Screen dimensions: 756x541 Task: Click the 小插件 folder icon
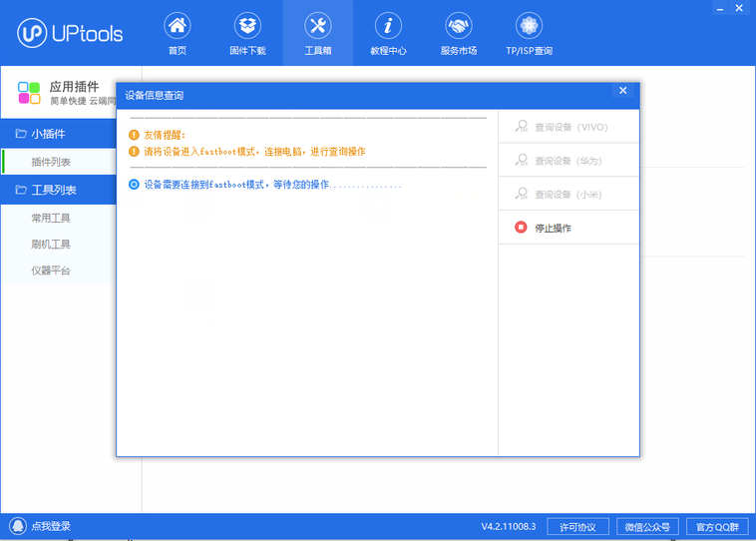(x=21, y=133)
